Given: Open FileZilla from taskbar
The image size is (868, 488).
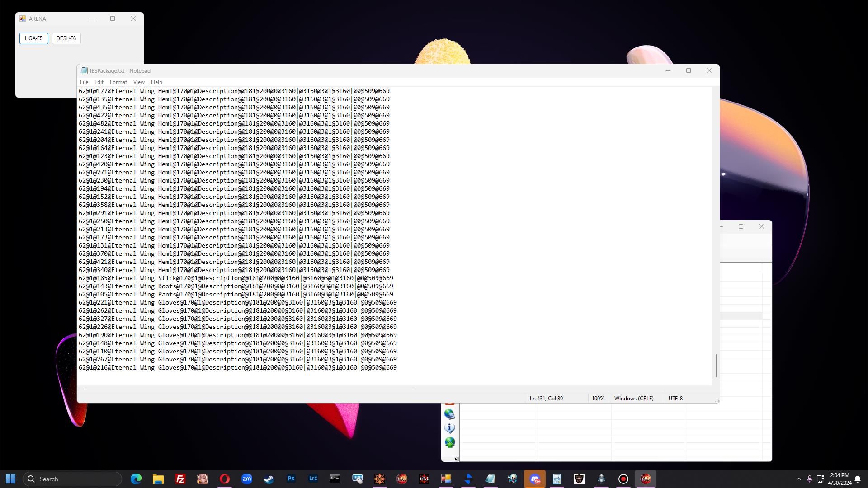Looking at the screenshot, I should pyautogui.click(x=180, y=479).
